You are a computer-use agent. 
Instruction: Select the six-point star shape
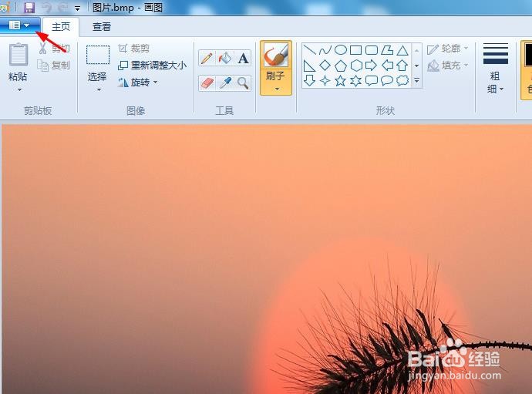(356, 81)
